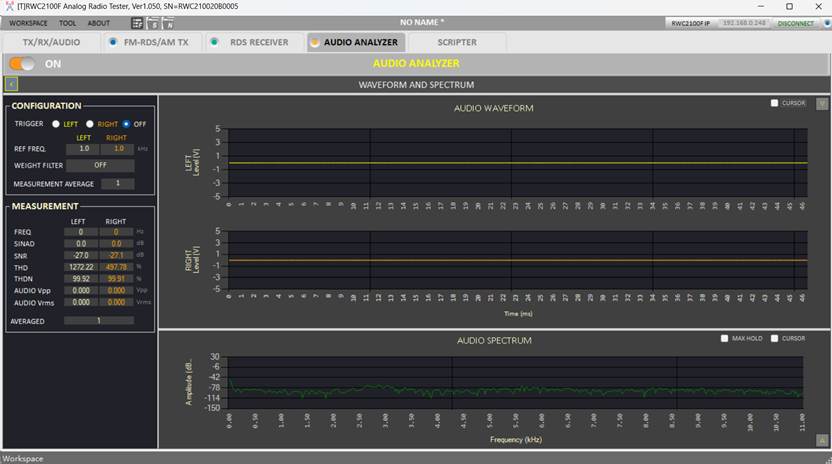Set the trigger to LEFT

click(x=56, y=124)
